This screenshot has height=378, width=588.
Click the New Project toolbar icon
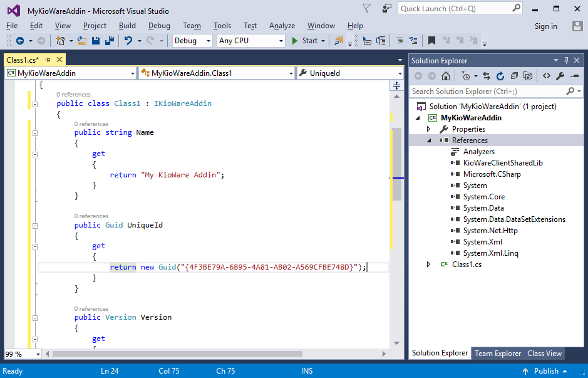tap(60, 41)
